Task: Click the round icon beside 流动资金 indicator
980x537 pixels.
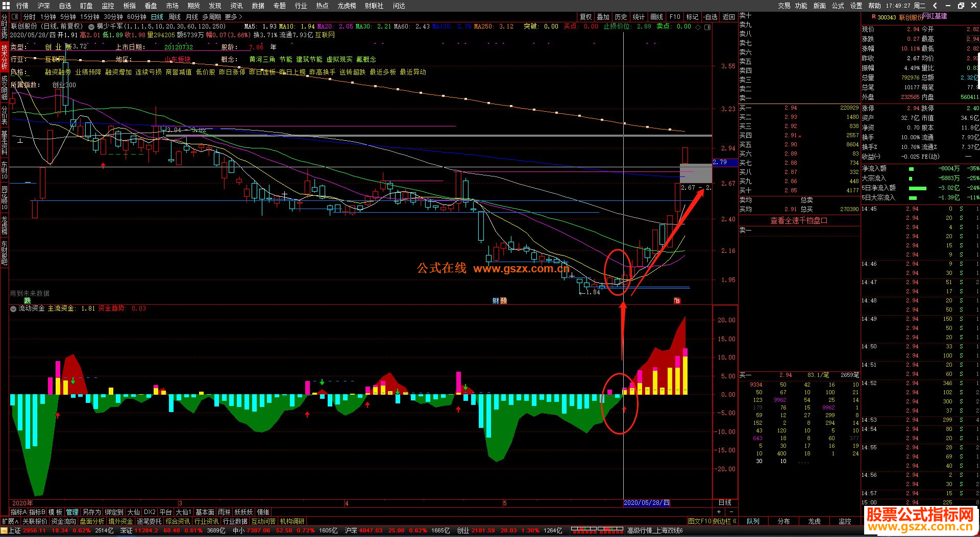Action: [x=13, y=309]
